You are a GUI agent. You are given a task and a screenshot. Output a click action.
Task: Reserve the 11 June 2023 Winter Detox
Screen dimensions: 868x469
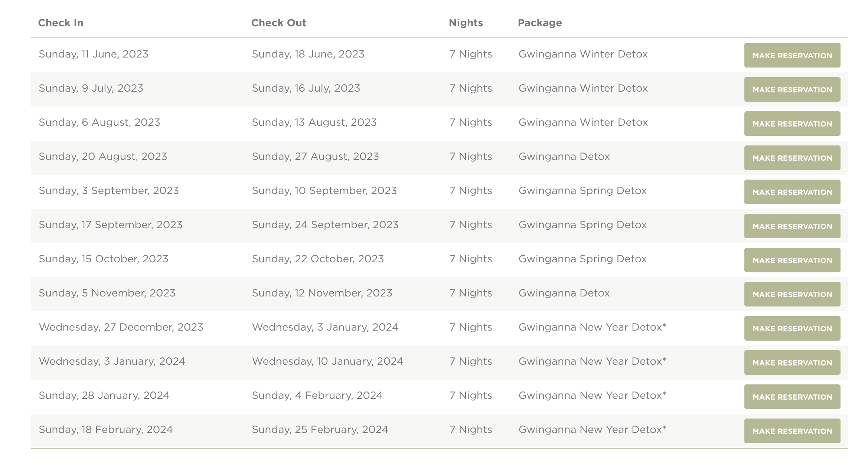[x=792, y=55]
